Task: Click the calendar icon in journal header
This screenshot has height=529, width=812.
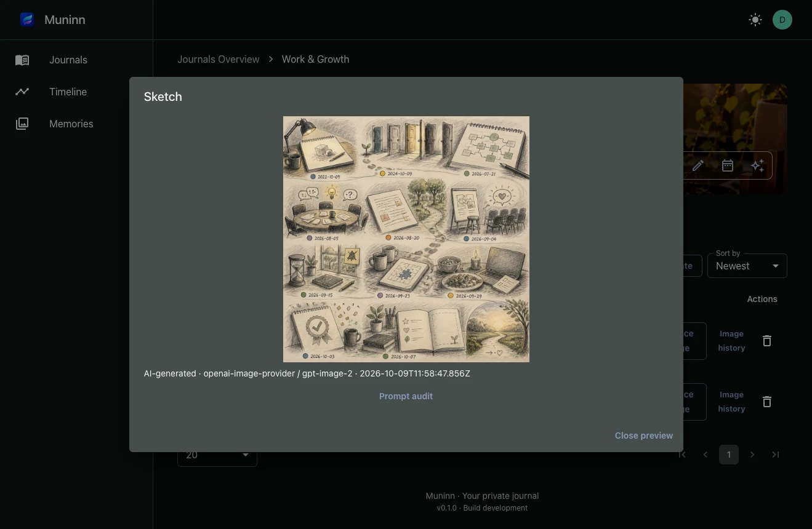Action: 728,165
